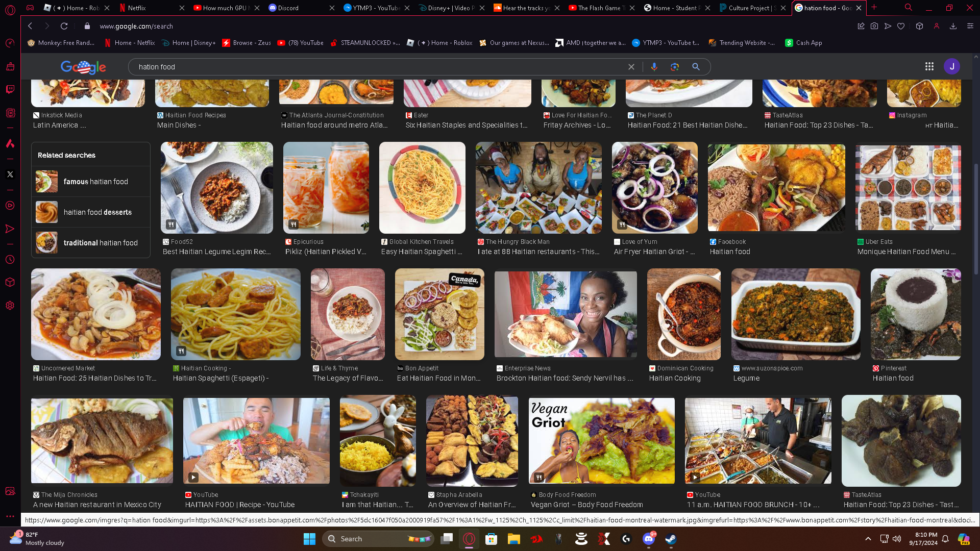Show hidden system tray icons

coord(868,539)
